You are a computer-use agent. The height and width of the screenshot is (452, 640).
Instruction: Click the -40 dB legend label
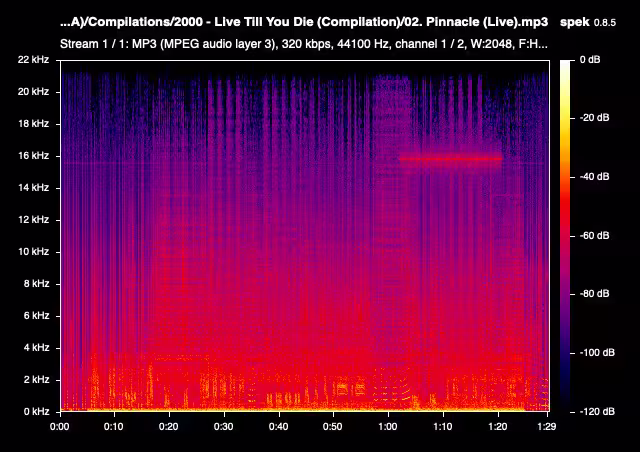(595, 176)
